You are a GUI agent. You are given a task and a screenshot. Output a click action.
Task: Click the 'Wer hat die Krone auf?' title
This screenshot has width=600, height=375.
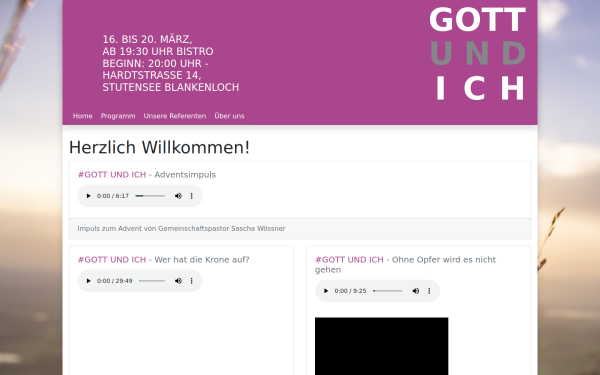tap(202, 260)
